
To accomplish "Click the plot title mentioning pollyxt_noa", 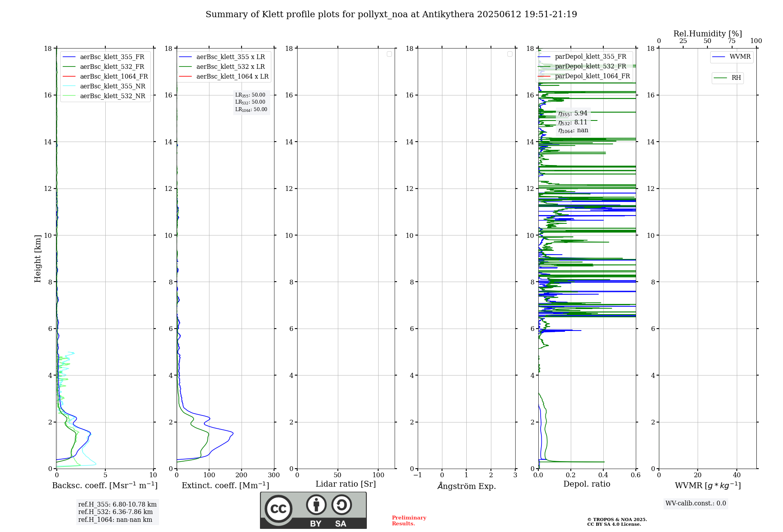I will [391, 14].
